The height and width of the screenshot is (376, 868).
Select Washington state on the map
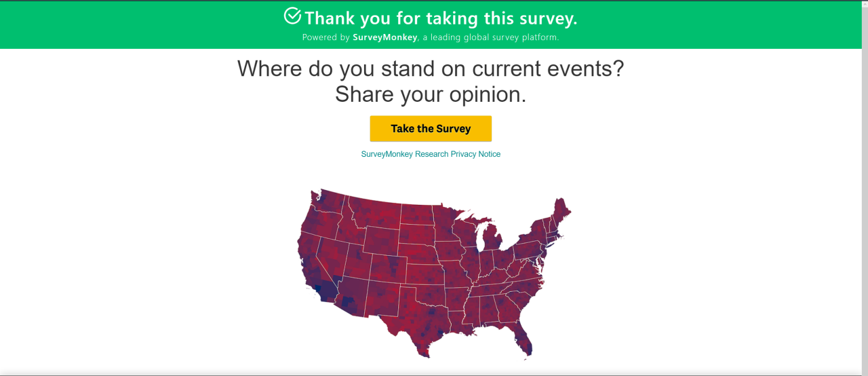pos(328,204)
